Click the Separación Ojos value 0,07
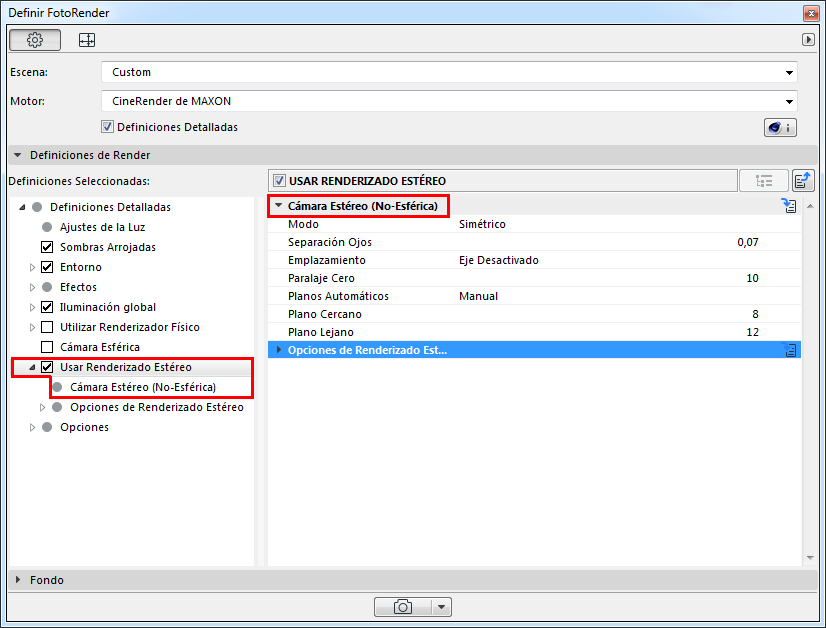826x628 pixels. 748,242
